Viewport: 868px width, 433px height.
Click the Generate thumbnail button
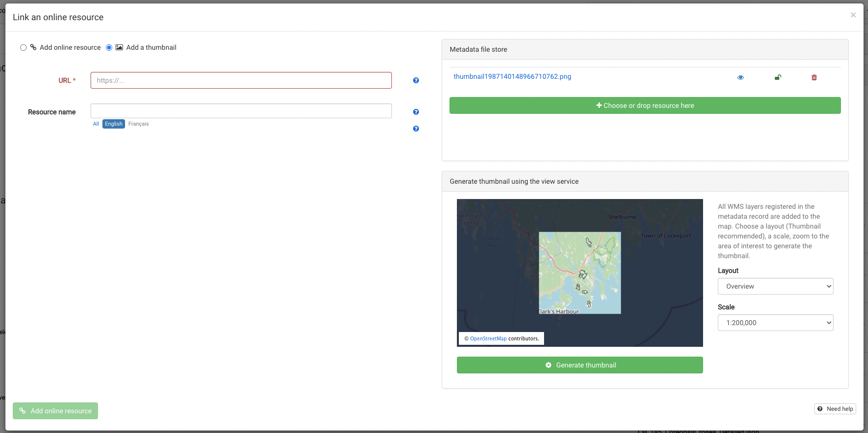click(580, 365)
